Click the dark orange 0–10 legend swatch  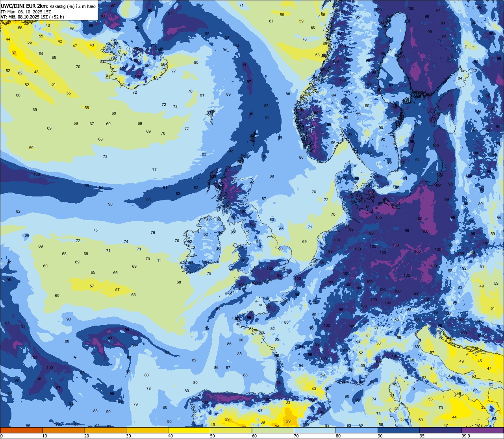pos(21,430)
